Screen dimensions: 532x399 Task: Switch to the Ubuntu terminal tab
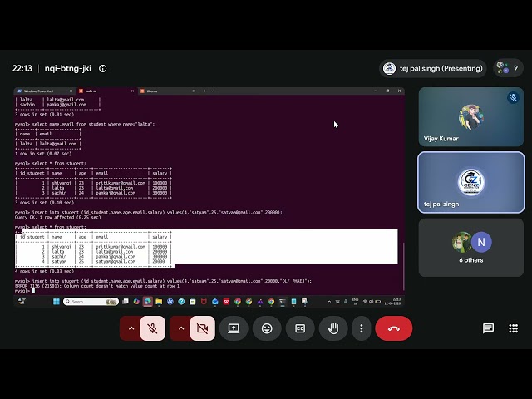[165, 91]
